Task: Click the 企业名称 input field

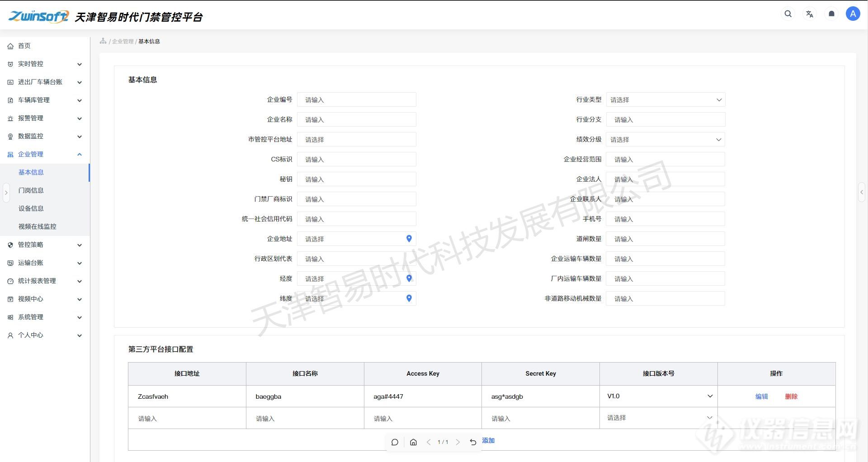Action: (357, 120)
